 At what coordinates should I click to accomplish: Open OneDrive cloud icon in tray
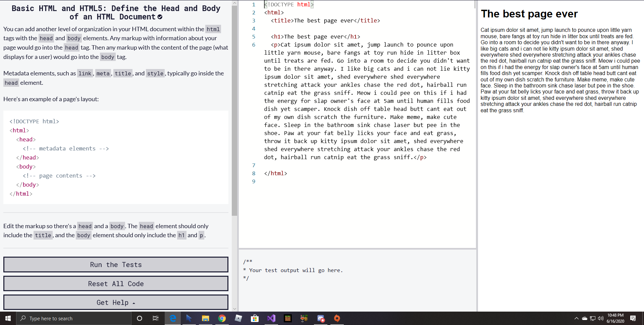coord(584,318)
